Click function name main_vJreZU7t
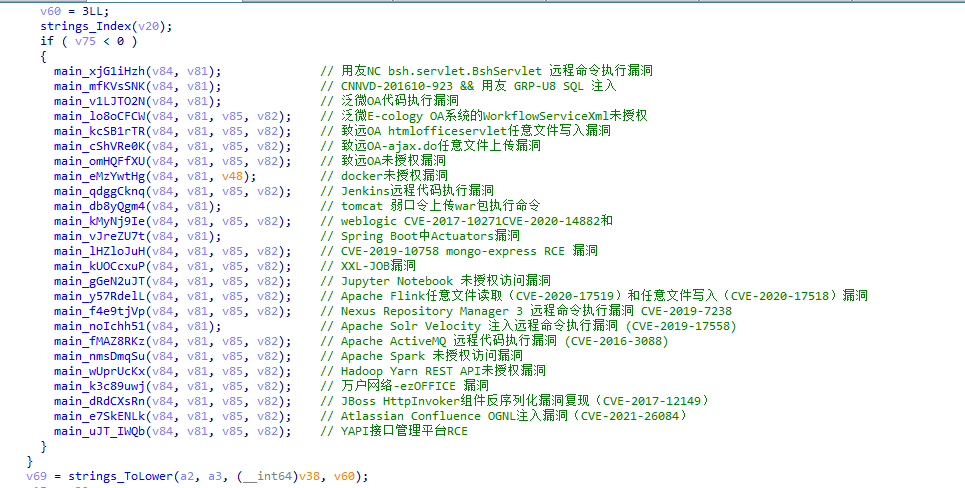The image size is (965, 488). coord(100,236)
